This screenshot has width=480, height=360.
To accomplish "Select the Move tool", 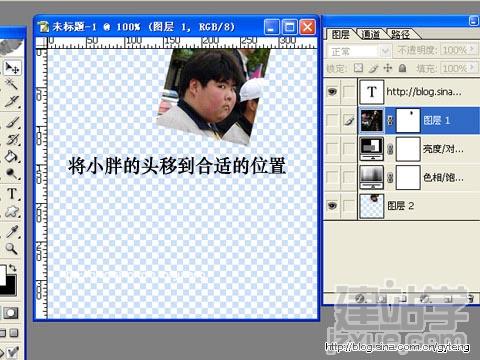I will pos(12,68).
